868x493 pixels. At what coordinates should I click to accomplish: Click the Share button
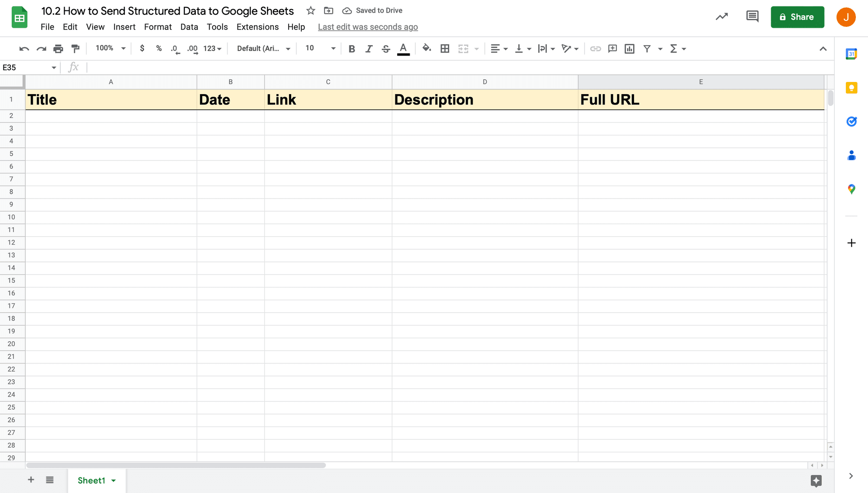tap(797, 17)
